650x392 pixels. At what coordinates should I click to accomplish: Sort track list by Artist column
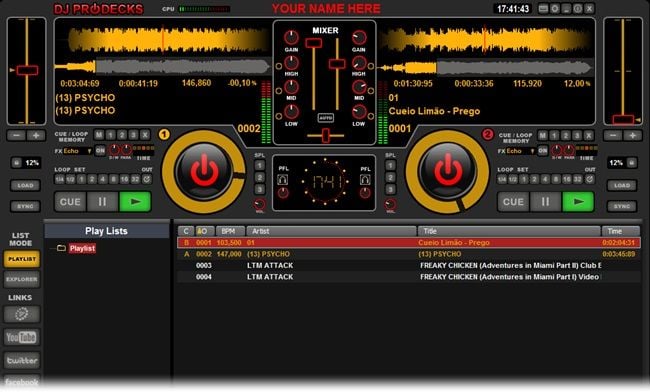pyautogui.click(x=331, y=231)
